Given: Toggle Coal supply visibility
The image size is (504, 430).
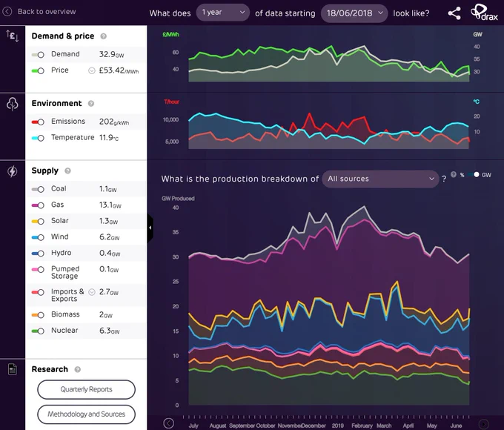Looking at the screenshot, I should [38, 189].
